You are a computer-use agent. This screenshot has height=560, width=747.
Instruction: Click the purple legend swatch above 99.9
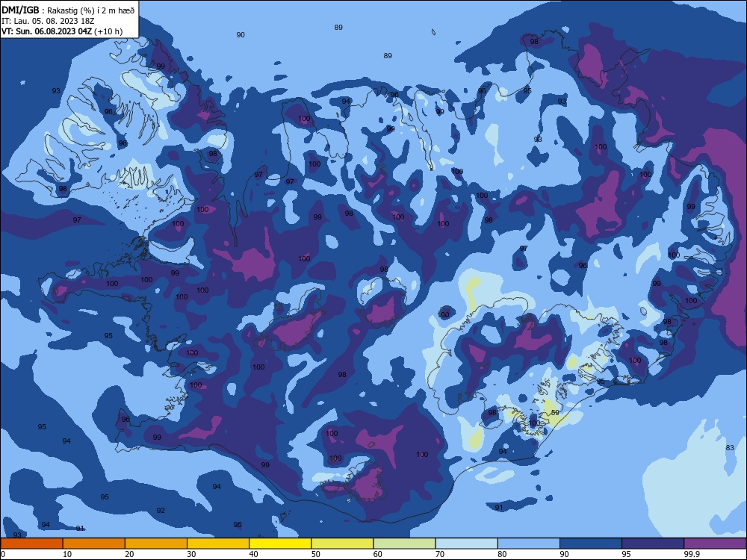(715, 544)
